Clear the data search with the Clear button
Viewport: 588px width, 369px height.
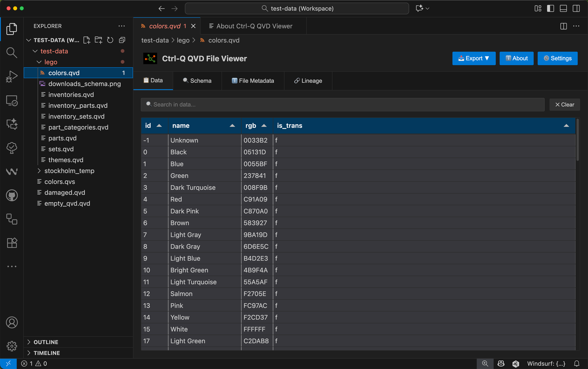564,104
